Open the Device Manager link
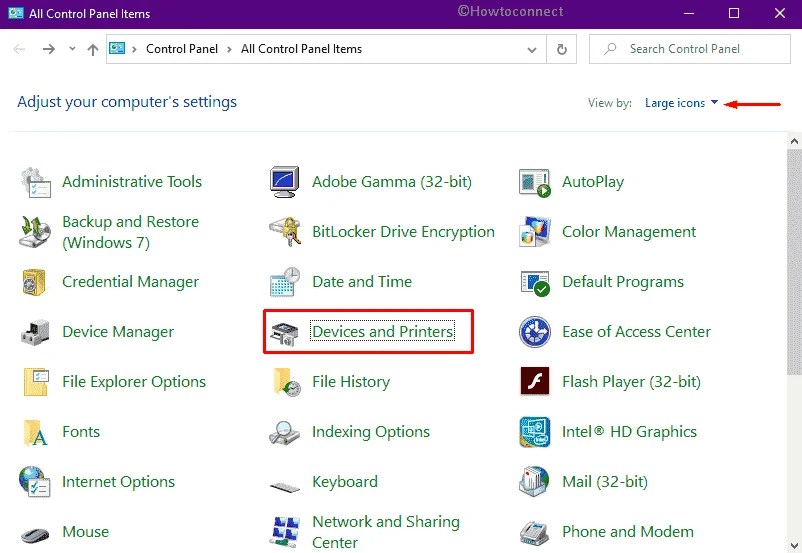The width and height of the screenshot is (802, 553). click(118, 331)
